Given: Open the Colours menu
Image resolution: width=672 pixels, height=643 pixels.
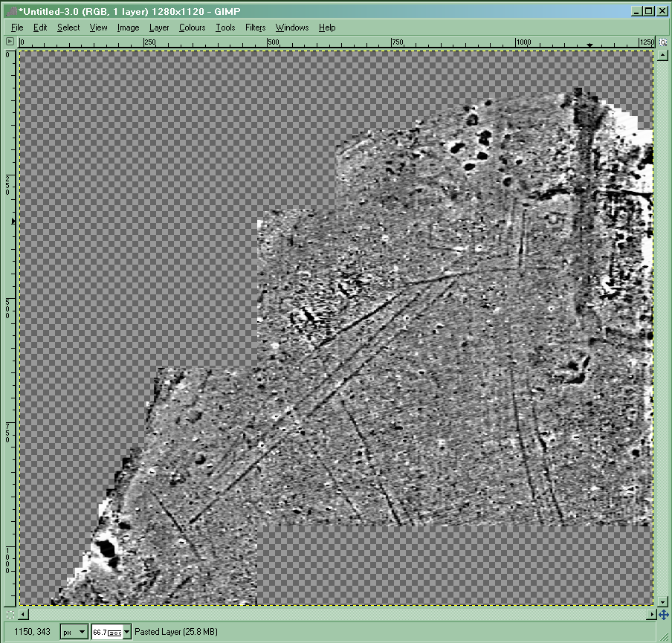Looking at the screenshot, I should (193, 28).
